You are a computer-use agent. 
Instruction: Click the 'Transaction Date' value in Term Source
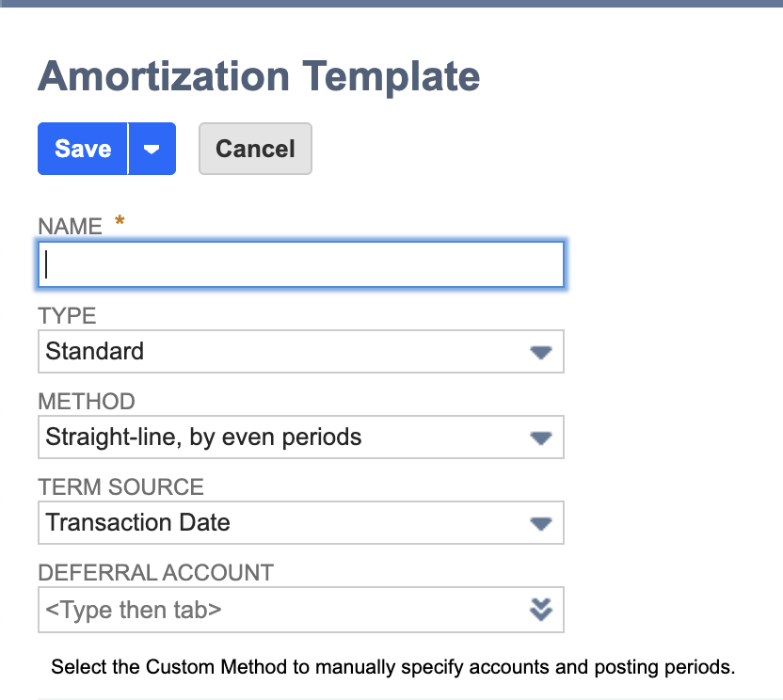(138, 522)
